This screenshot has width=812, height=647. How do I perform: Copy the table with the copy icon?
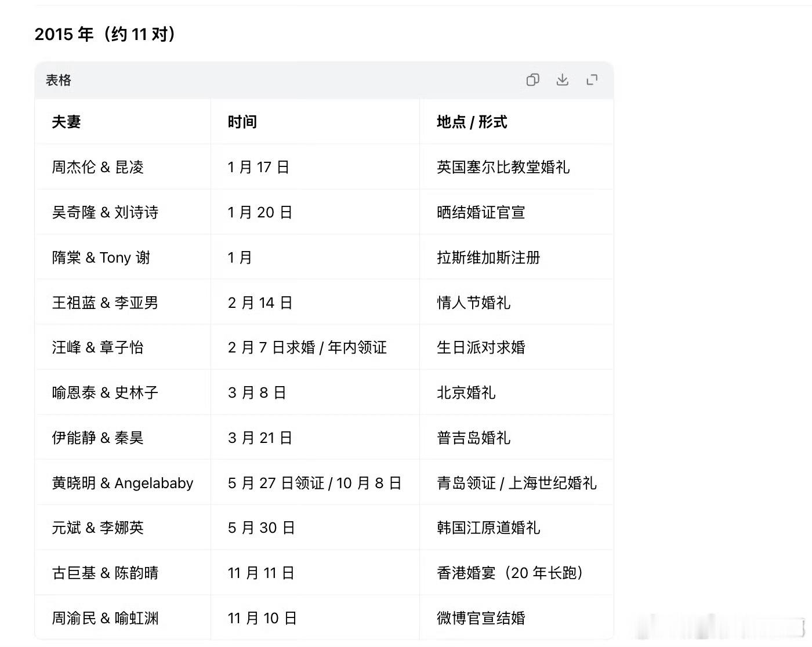[532, 80]
